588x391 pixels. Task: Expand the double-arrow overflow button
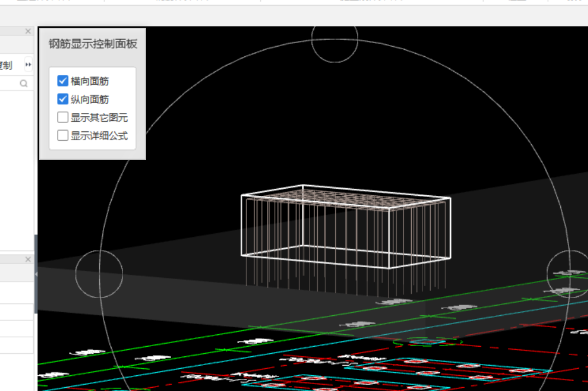tap(28, 64)
